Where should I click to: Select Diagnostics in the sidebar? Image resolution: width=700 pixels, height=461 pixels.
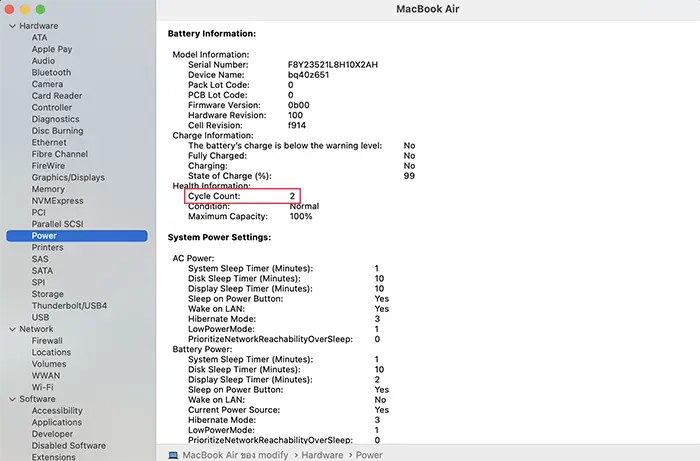pyautogui.click(x=55, y=119)
